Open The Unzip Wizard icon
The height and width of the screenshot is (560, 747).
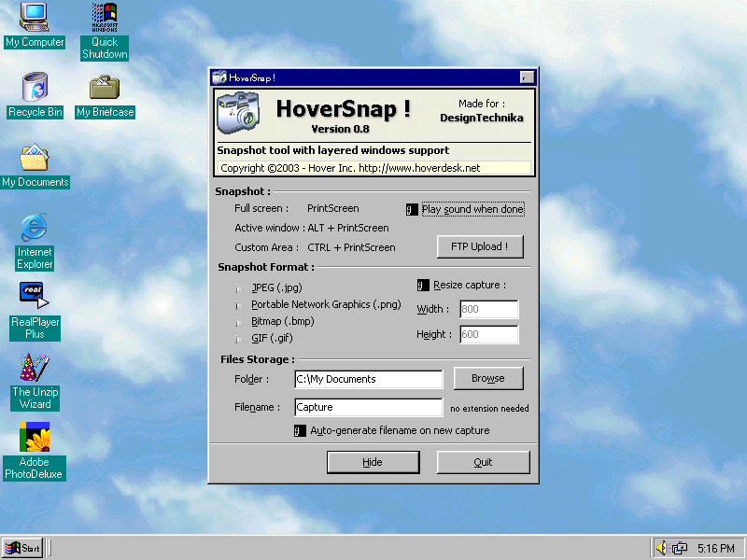point(35,382)
